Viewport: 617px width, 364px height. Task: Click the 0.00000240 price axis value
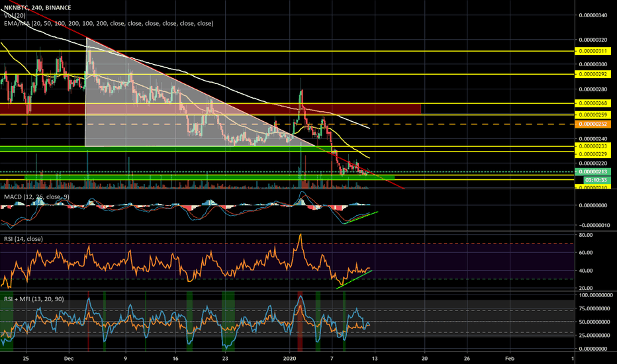[x=593, y=138]
